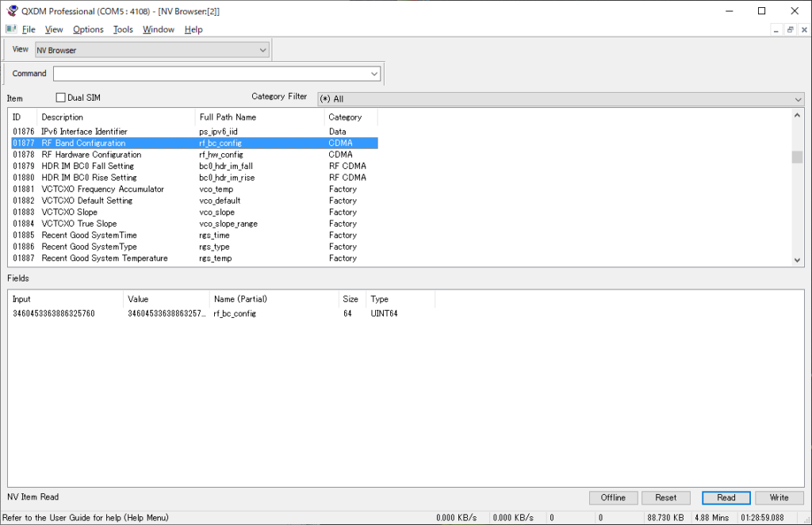Click the Read button
The image size is (812, 525).
pyautogui.click(x=726, y=497)
